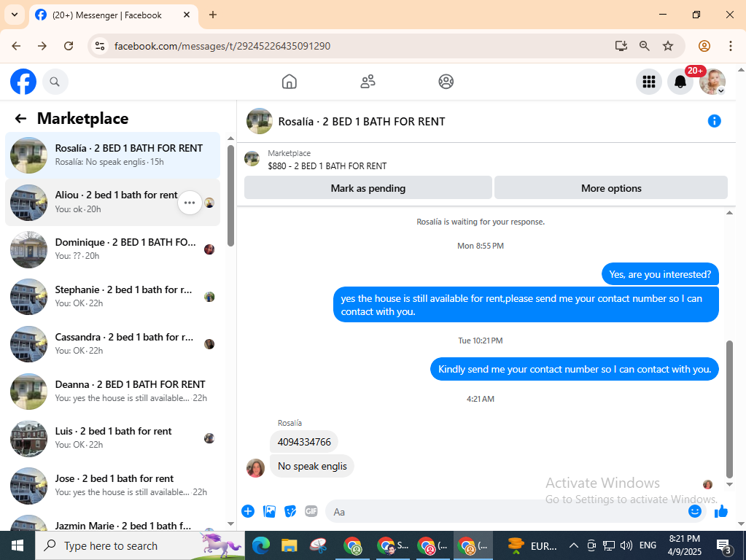Bookmark this page with the star
This screenshot has height=560, width=746.
668,46
